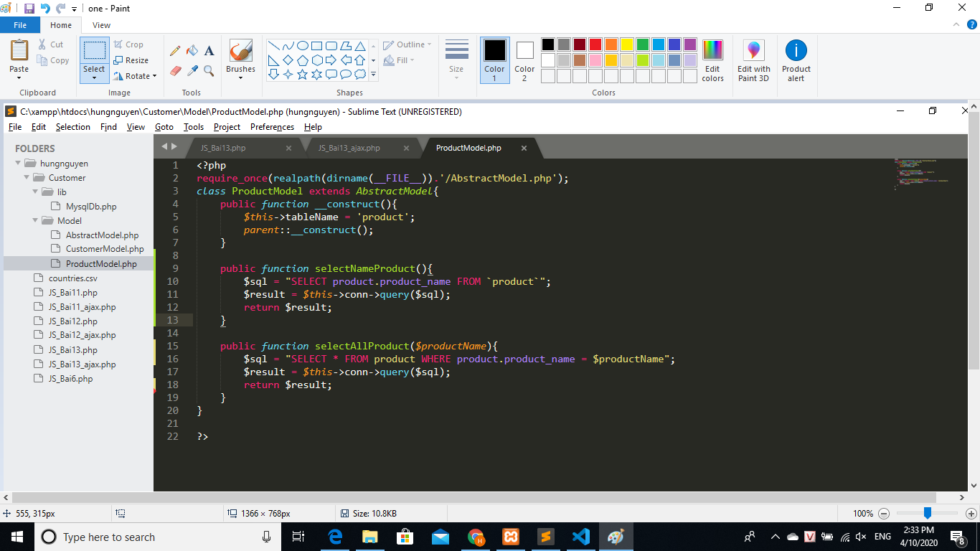
Task: Activate the Color picker eyedropper tool
Action: (192, 71)
